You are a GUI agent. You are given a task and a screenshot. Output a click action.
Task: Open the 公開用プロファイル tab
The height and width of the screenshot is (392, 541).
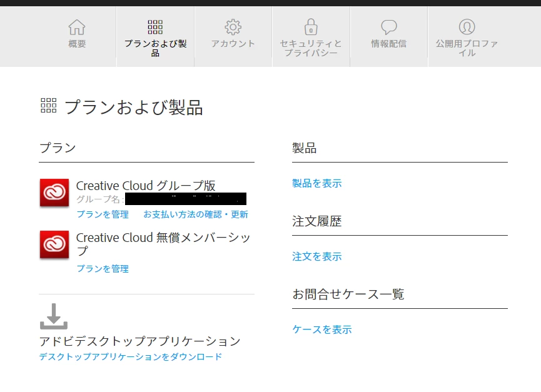467,36
